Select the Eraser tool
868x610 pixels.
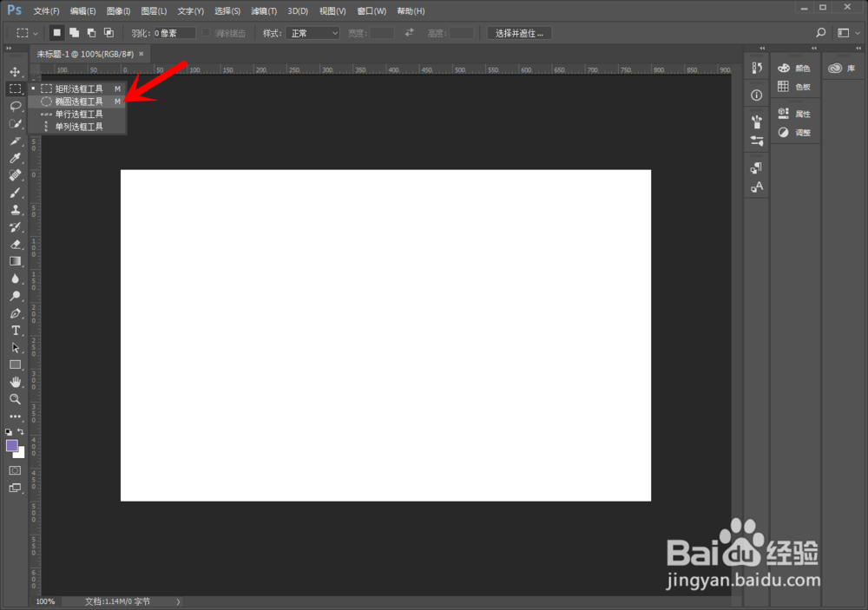click(x=15, y=244)
